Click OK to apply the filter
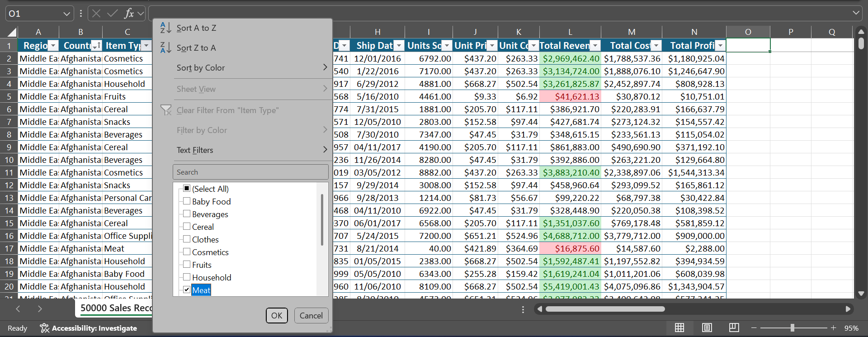 277,316
